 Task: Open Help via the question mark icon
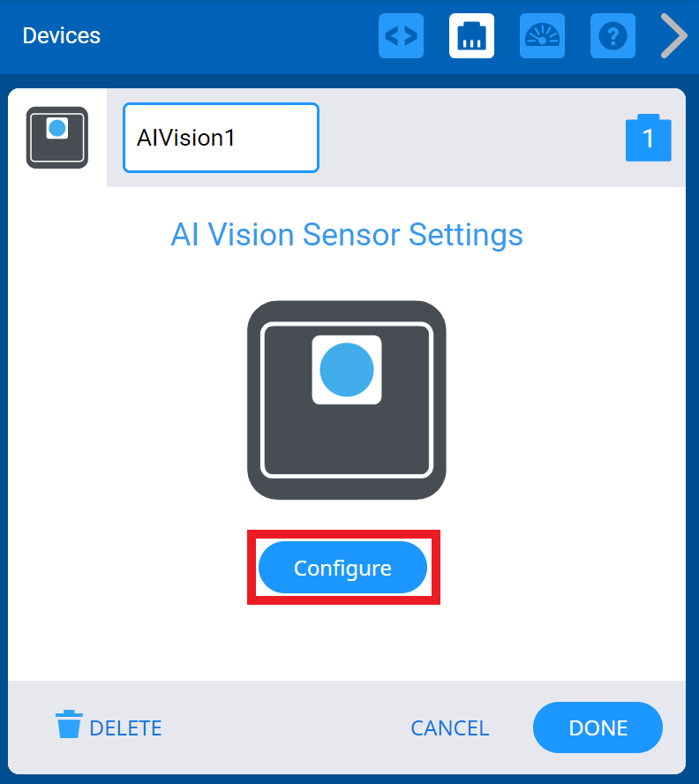[x=613, y=35]
